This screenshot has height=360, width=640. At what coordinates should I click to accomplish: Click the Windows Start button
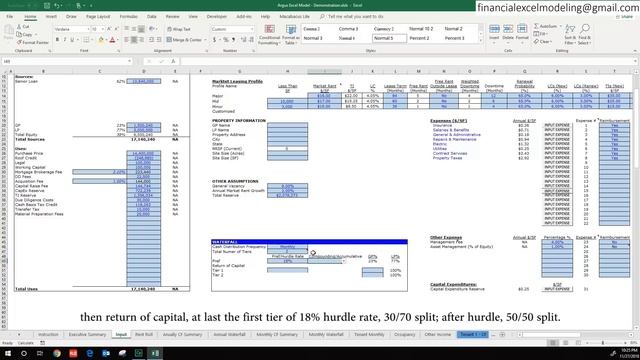pyautogui.click(x=8, y=353)
